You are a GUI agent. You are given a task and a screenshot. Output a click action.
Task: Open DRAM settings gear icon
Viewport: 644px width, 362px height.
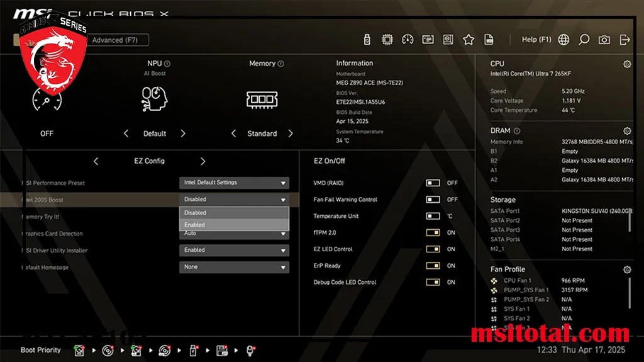627,131
